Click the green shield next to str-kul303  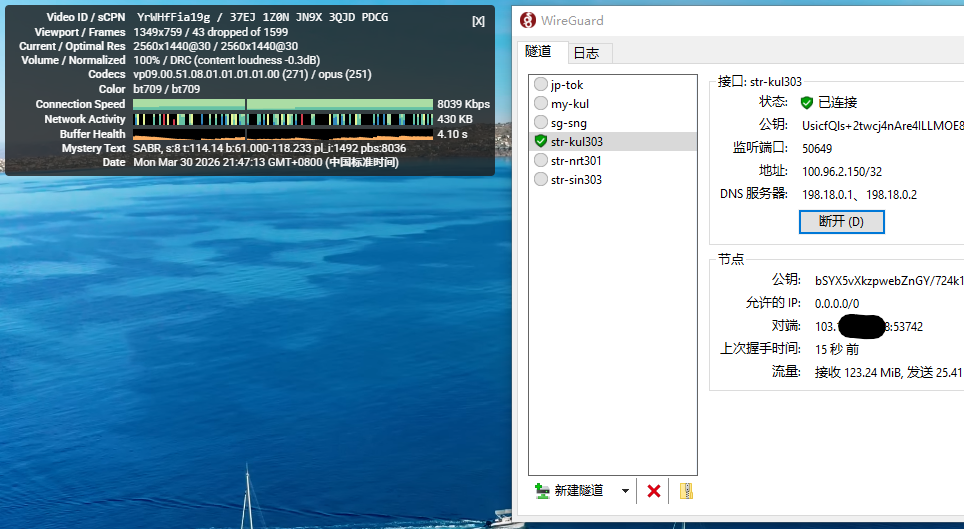point(541,141)
